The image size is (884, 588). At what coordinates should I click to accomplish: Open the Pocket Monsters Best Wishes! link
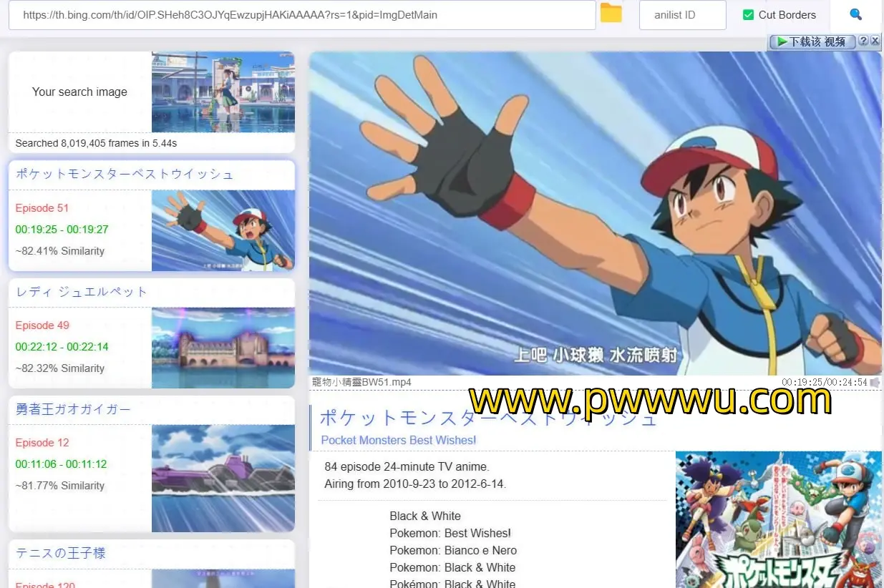click(x=398, y=440)
